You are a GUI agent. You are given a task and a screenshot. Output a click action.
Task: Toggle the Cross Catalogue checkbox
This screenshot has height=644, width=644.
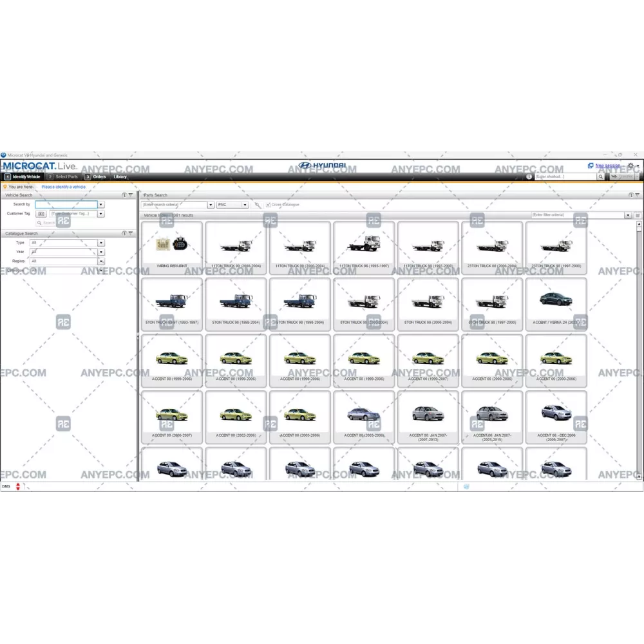269,205
